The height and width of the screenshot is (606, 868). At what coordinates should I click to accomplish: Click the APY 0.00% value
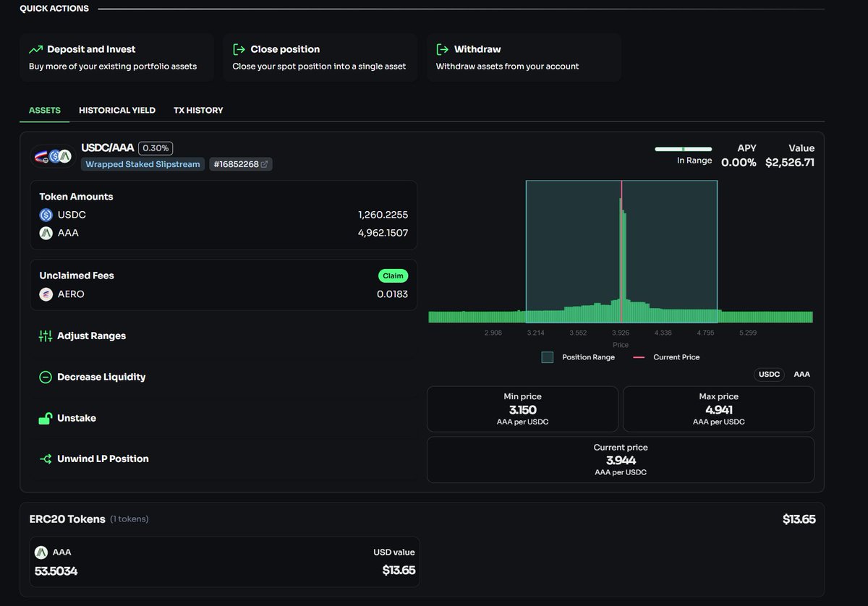739,163
